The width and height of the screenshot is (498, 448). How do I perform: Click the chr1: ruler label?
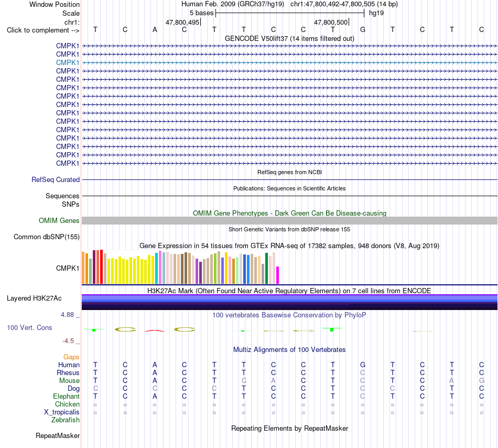click(72, 22)
